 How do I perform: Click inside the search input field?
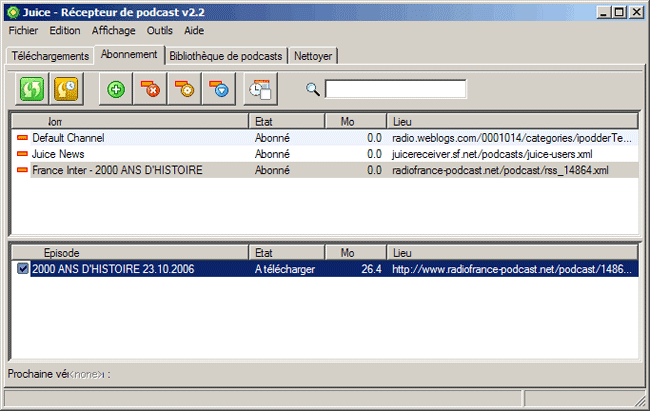[395, 89]
